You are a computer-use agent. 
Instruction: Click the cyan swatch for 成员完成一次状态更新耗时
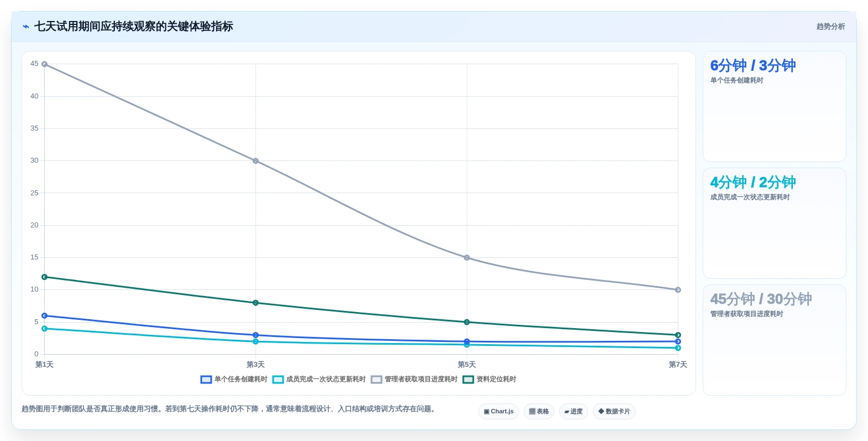pos(278,380)
